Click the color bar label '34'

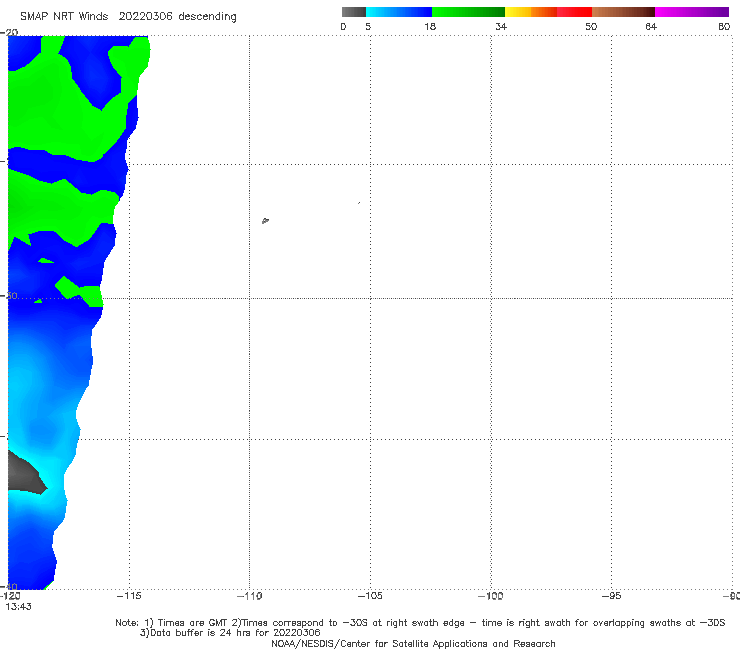point(501,27)
